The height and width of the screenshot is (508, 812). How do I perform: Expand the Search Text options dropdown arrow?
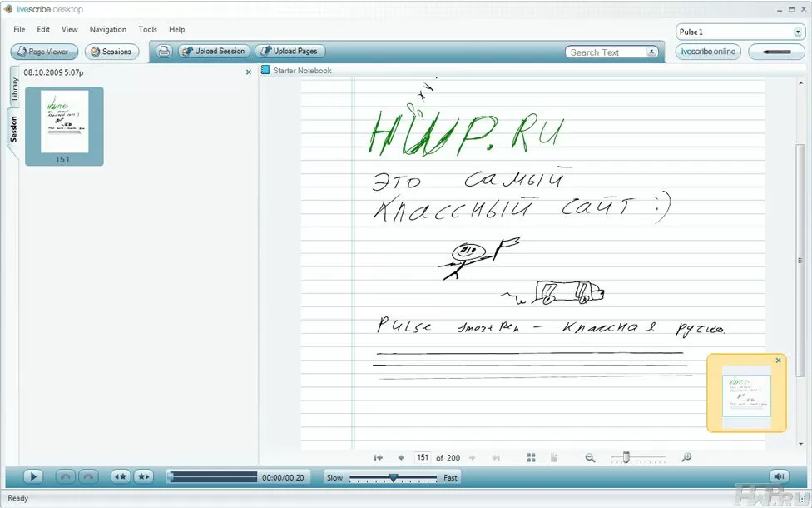pyautogui.click(x=651, y=52)
